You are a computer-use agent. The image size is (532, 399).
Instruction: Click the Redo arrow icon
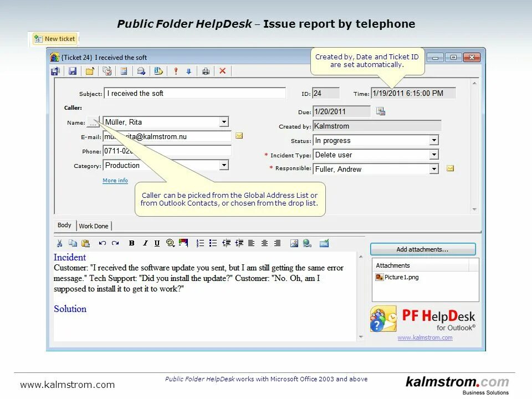[x=115, y=243]
